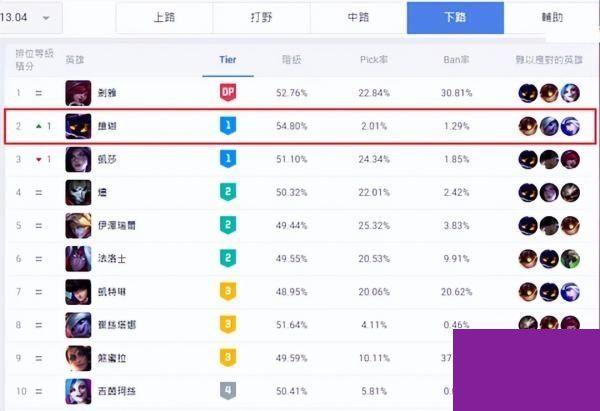Click the gray tier 4 badge for 吉茵珂絲
Screen dimensions: 600x411
coord(227,390)
